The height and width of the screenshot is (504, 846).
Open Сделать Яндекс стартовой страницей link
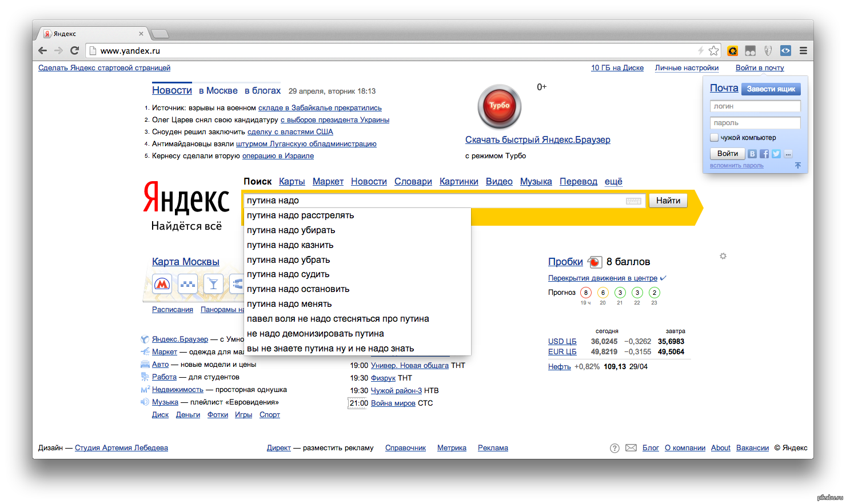[104, 67]
